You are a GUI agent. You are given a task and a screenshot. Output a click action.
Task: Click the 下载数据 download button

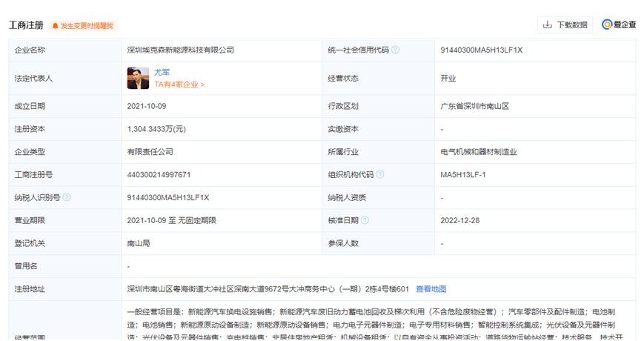coord(565,25)
